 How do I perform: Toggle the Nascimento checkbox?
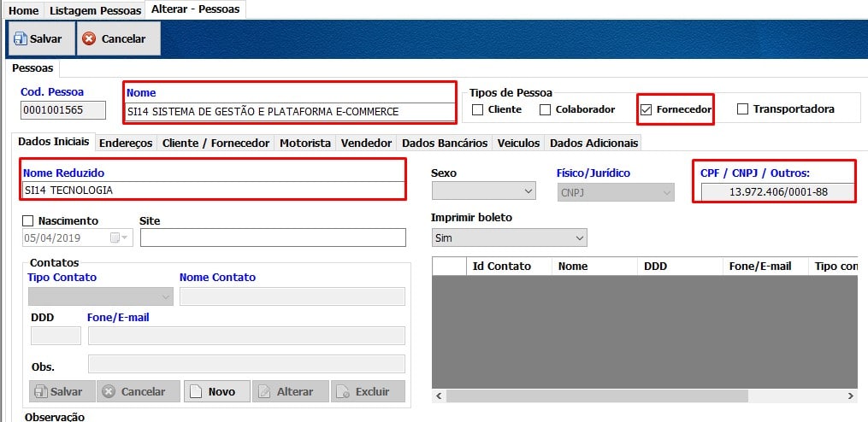(x=27, y=220)
